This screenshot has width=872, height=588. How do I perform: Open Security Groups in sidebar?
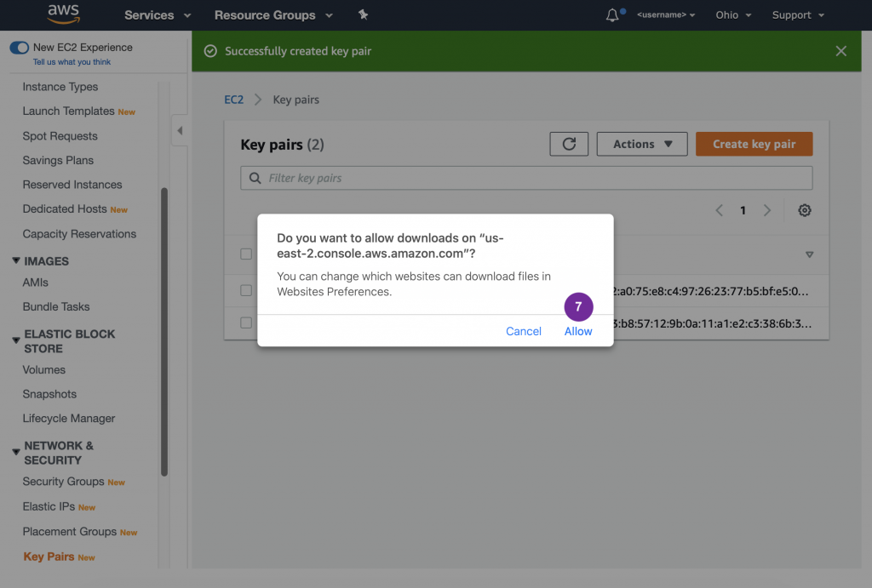pos(63,482)
